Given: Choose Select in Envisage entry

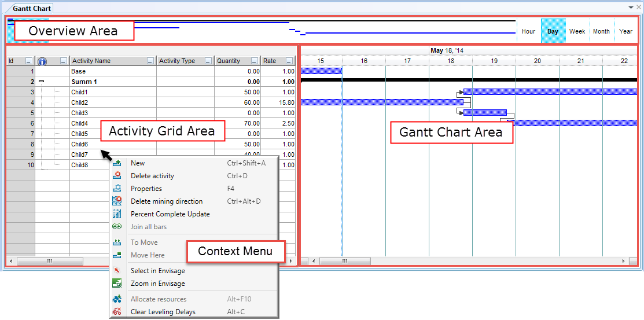Looking at the screenshot, I should tap(158, 271).
